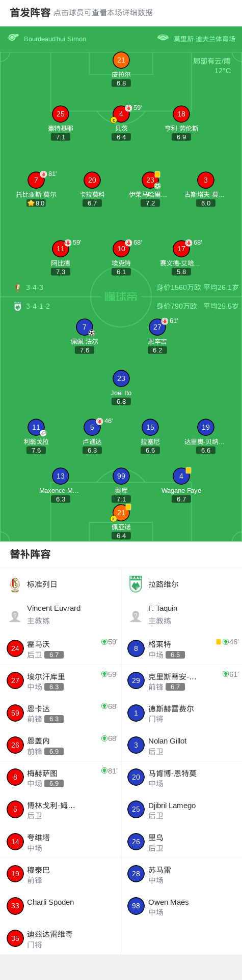Screen dimensions: 242x980
Task: Open substitute 霍马沃 number 24 details
Action: click(61, 648)
